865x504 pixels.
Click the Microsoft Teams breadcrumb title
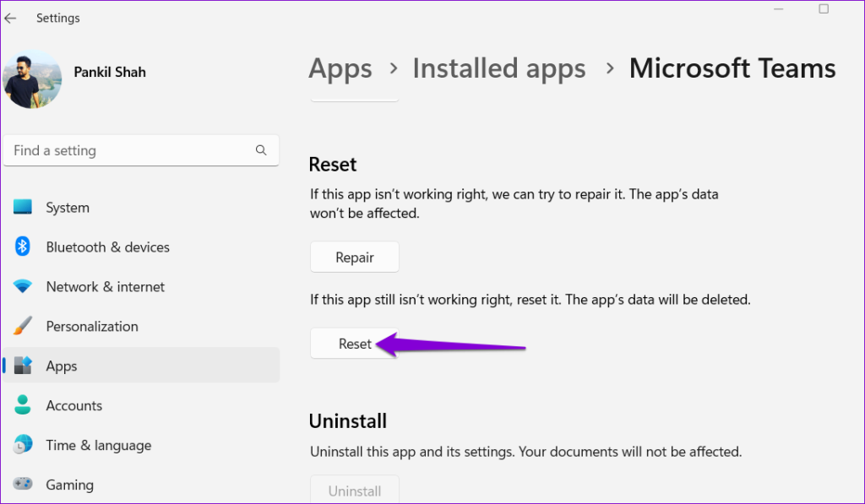pyautogui.click(x=732, y=68)
